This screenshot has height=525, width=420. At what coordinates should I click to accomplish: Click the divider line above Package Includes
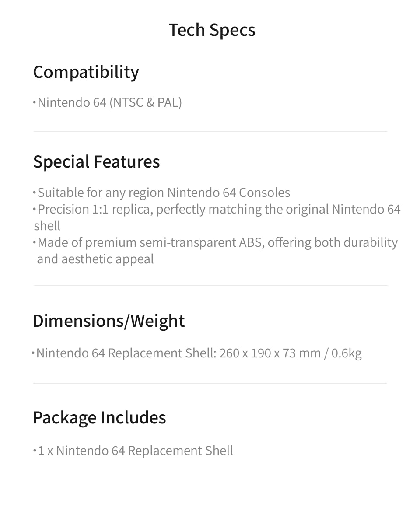(210, 384)
